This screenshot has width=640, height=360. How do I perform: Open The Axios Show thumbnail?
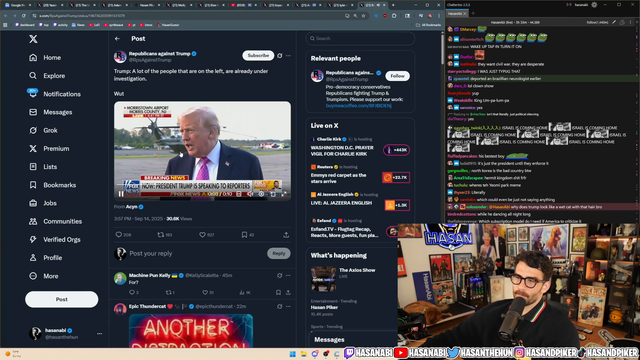point(324,279)
